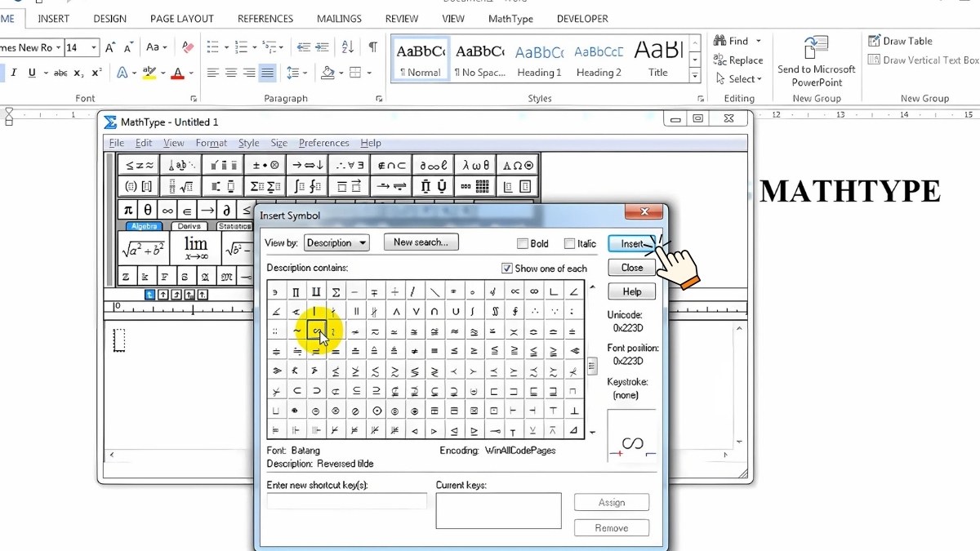This screenshot has width=980, height=551.
Task: Enable the Bold checkbox in Insert Symbol
Action: point(523,243)
